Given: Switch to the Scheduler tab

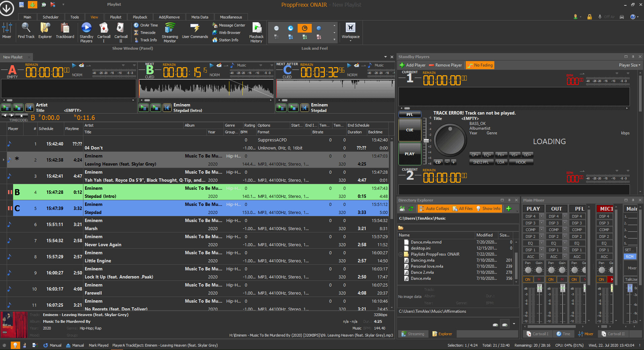Looking at the screenshot, I should click(x=50, y=17).
